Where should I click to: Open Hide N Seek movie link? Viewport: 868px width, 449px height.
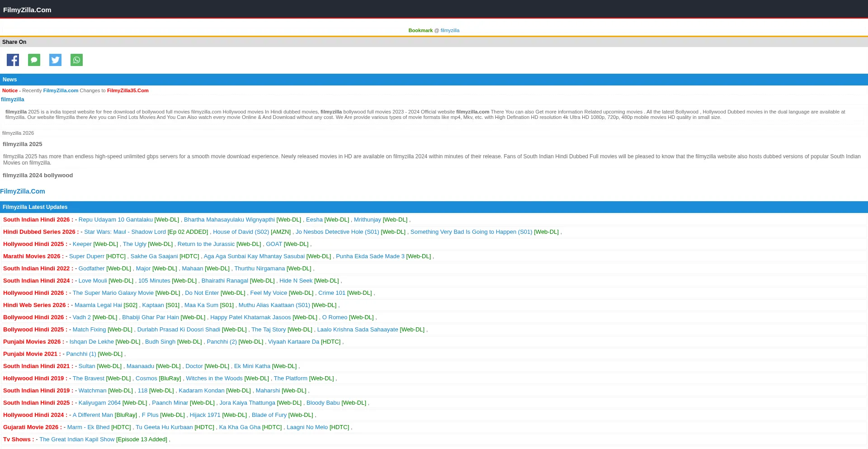pyautogui.click(x=296, y=281)
